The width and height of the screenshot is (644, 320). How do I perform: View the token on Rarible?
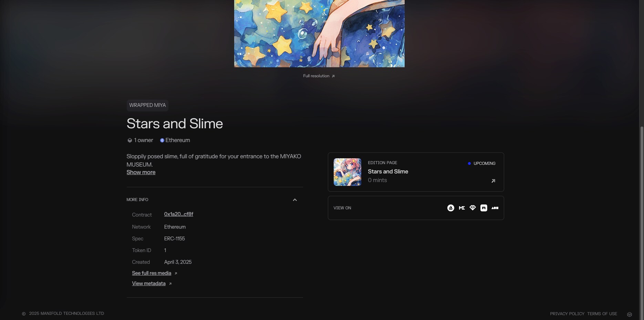[x=484, y=208]
